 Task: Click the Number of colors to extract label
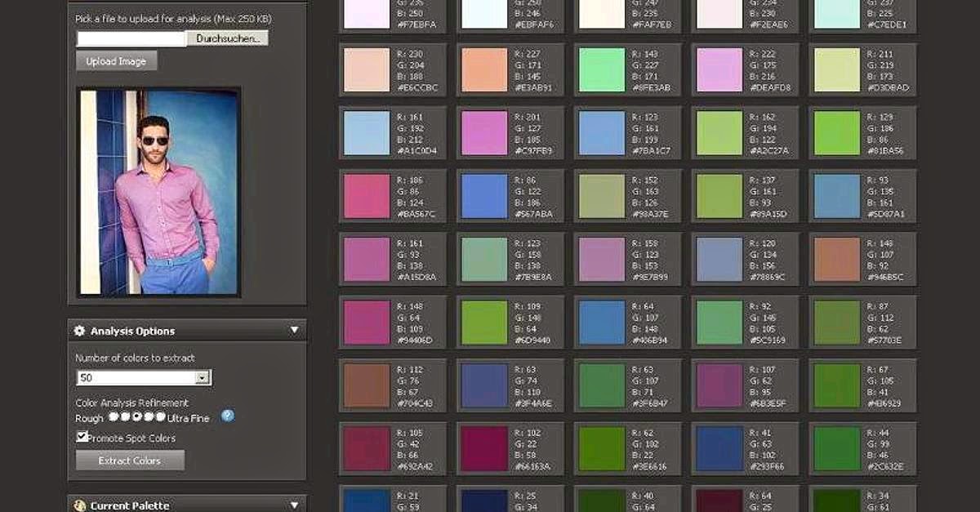point(135,358)
